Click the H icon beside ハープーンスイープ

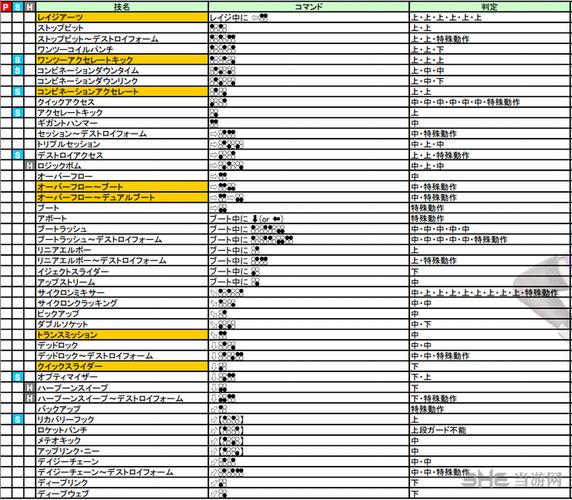(30, 387)
